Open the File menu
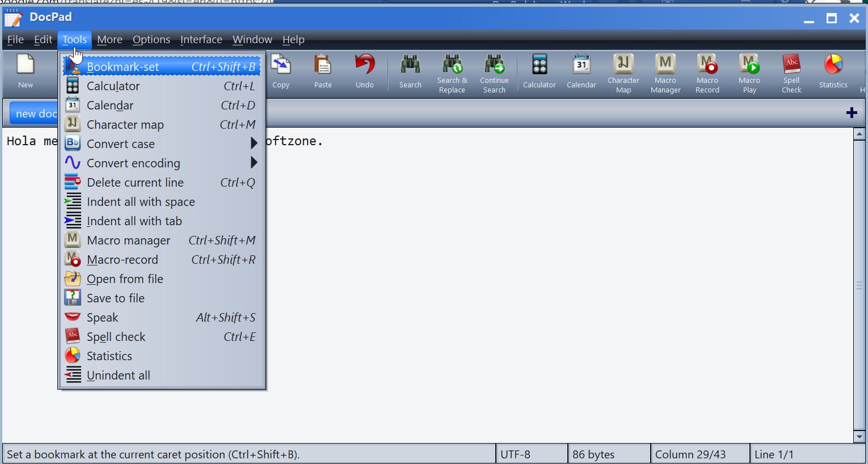Image resolution: width=868 pixels, height=464 pixels. tap(15, 40)
